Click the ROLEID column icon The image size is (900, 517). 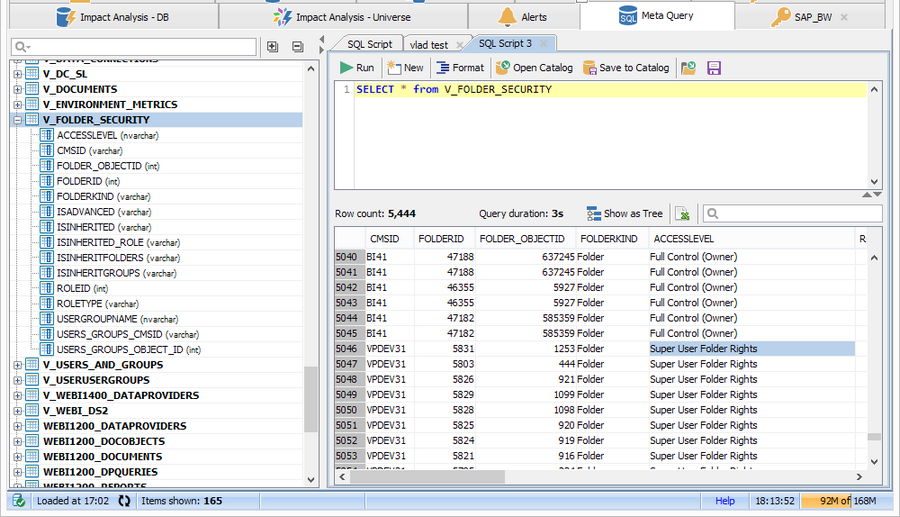click(47, 288)
